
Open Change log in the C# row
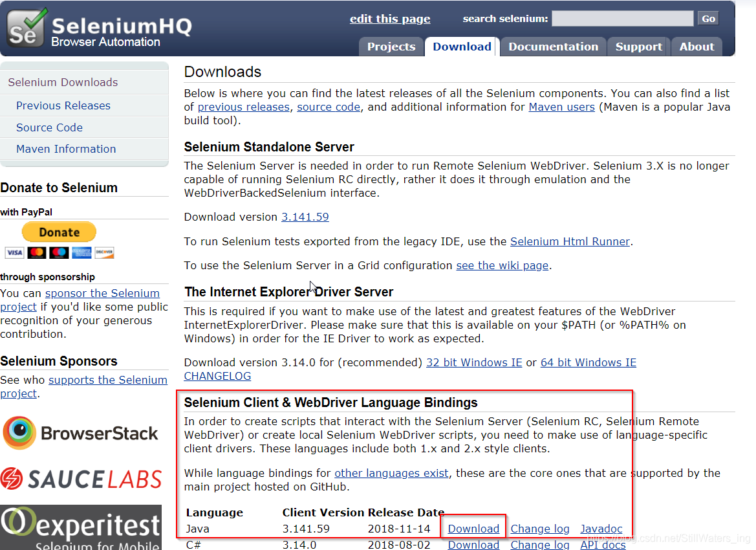(540, 545)
